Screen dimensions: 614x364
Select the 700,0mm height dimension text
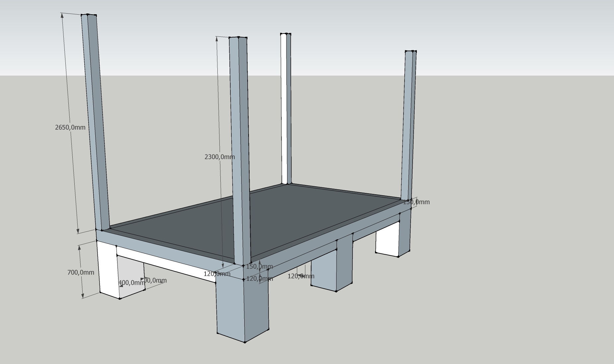click(81, 273)
